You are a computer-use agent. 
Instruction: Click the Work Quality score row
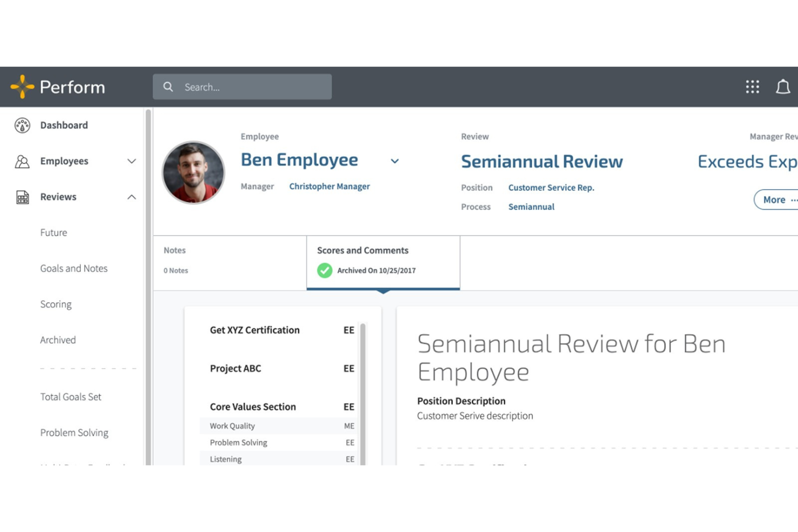(278, 426)
